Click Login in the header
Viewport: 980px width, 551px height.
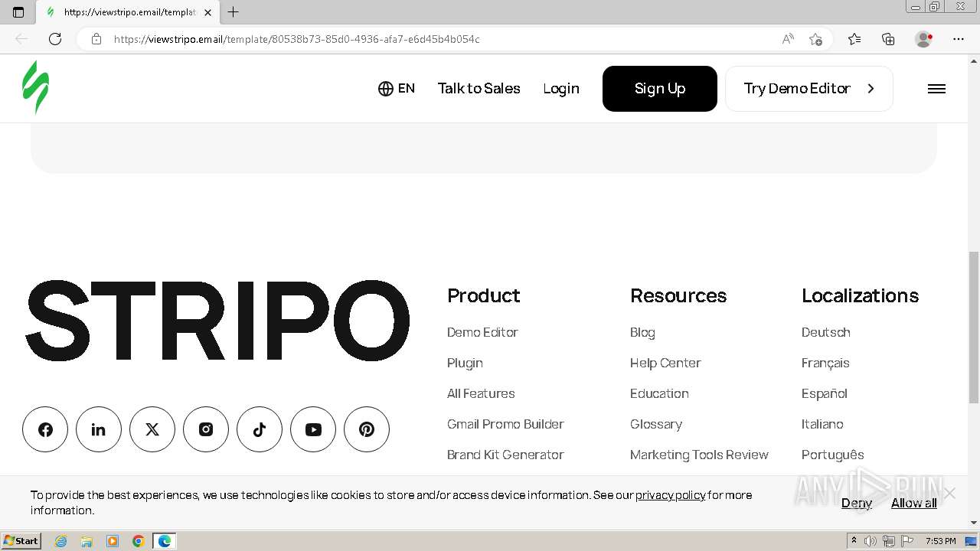tap(561, 89)
